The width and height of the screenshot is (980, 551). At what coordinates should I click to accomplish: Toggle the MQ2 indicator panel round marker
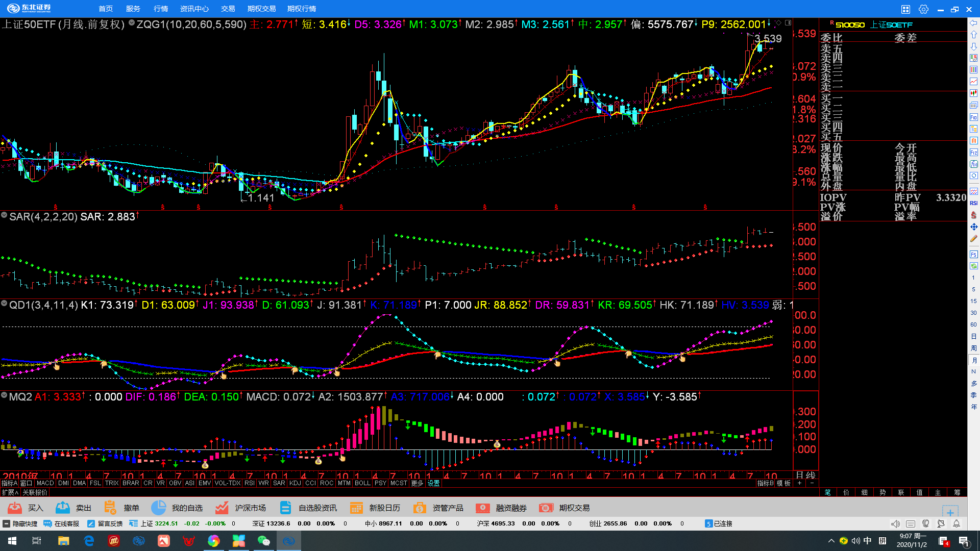pyautogui.click(x=4, y=396)
